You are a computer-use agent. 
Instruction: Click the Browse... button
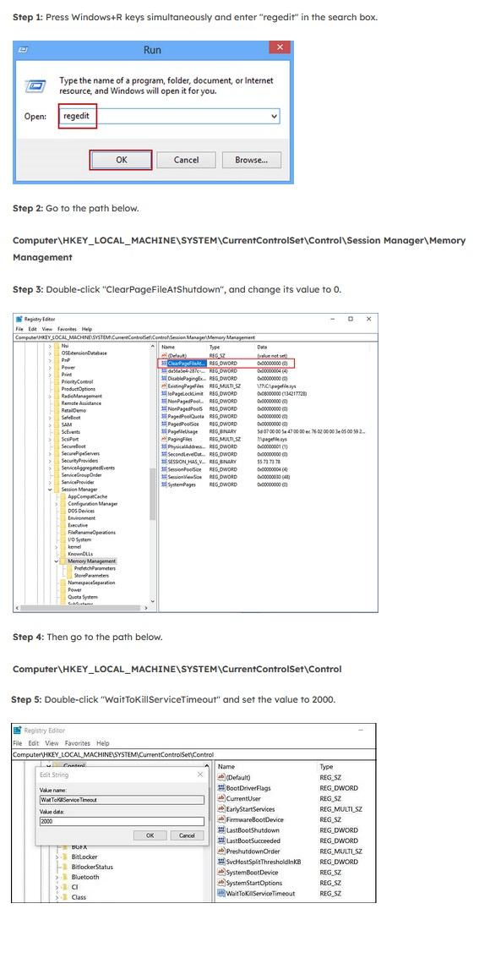pyautogui.click(x=251, y=160)
